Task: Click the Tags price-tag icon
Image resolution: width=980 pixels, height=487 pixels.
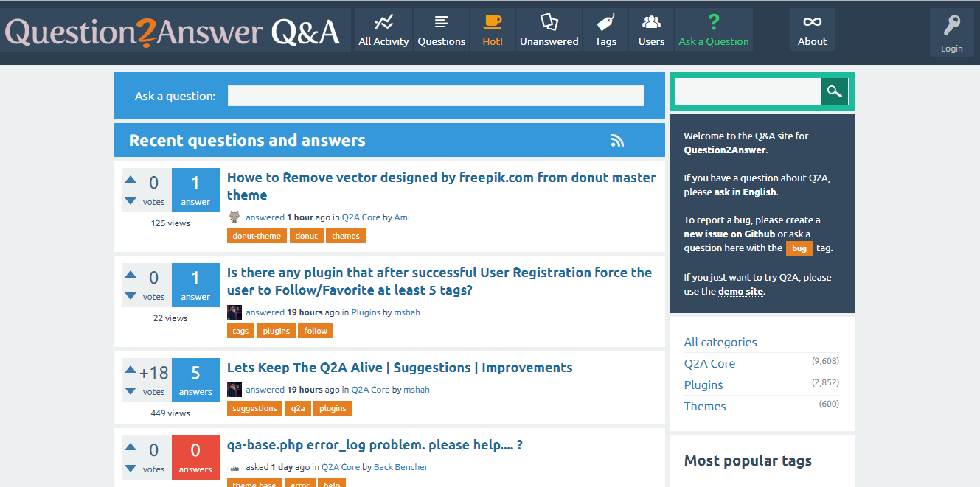Action: (x=605, y=23)
